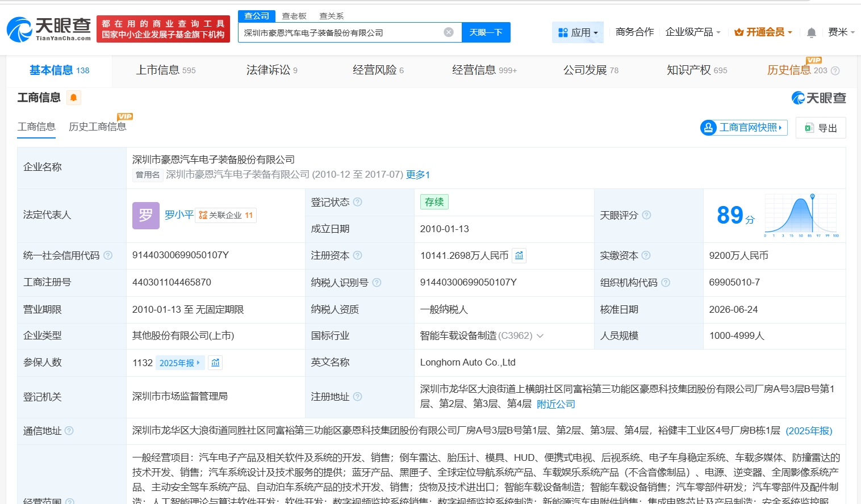This screenshot has width=861, height=504.
Task: Click the English name Longhorn Auto Co.,Ltd
Action: (468, 363)
